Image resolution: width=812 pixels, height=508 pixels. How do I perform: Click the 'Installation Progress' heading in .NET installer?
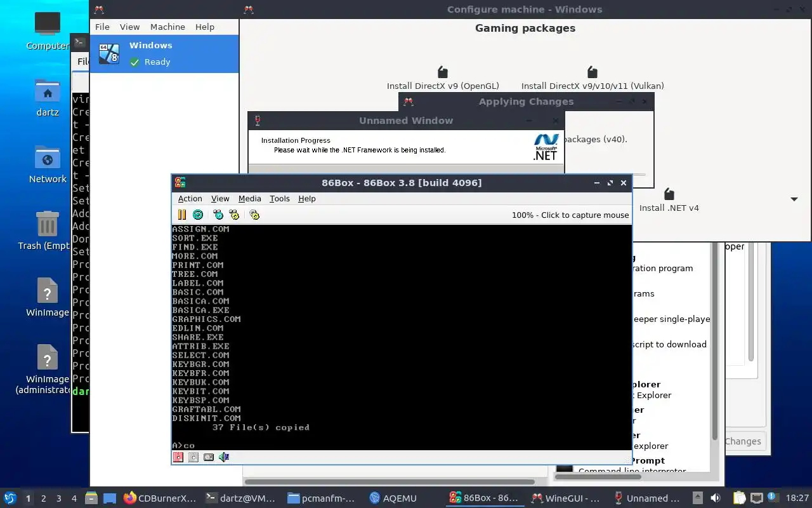296,140
